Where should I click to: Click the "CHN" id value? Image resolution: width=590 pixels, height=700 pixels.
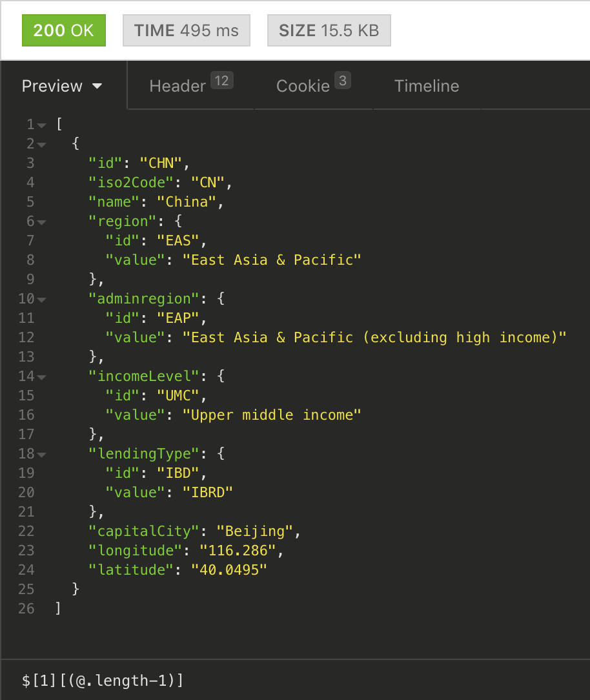[x=161, y=163]
